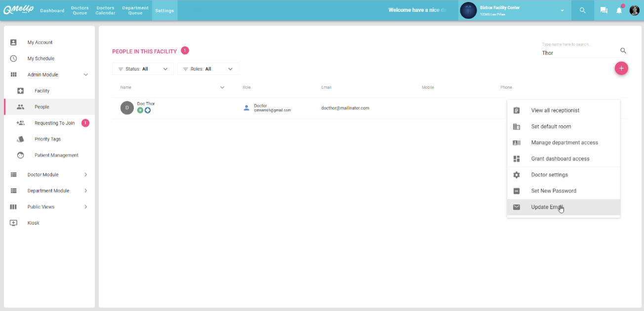
Task: Click the user profile avatar in header
Action: pyautogui.click(x=634, y=10)
